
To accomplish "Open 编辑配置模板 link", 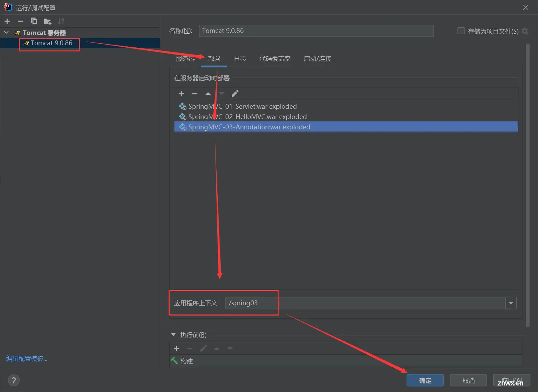I will click(x=27, y=359).
